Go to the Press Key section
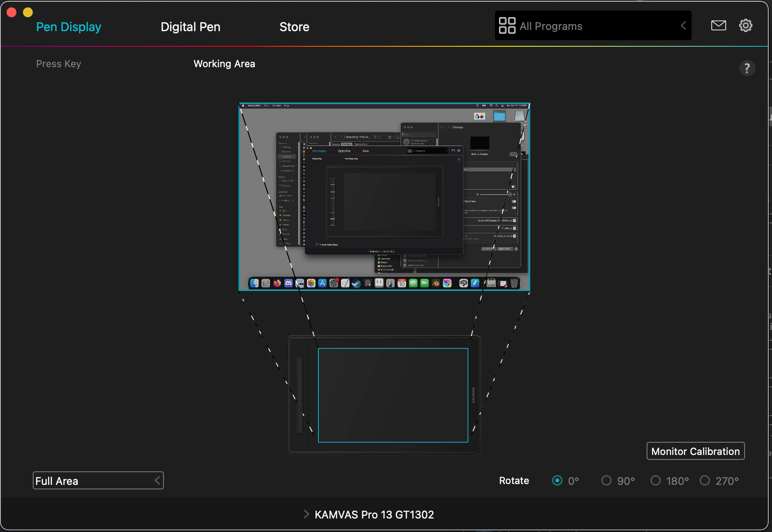 coord(59,64)
